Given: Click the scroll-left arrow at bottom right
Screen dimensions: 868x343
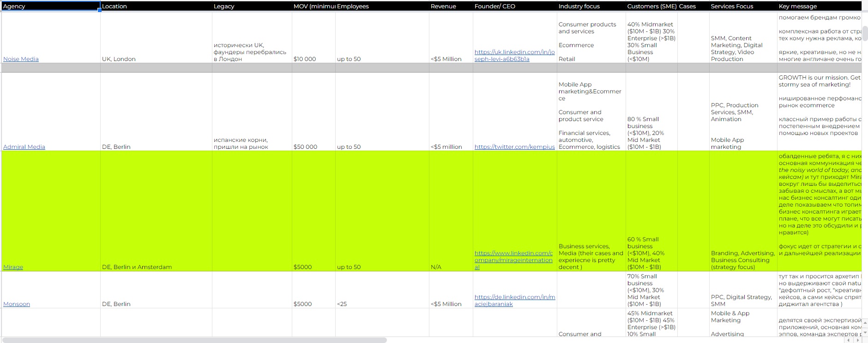Looking at the screenshot, I should [x=849, y=340].
